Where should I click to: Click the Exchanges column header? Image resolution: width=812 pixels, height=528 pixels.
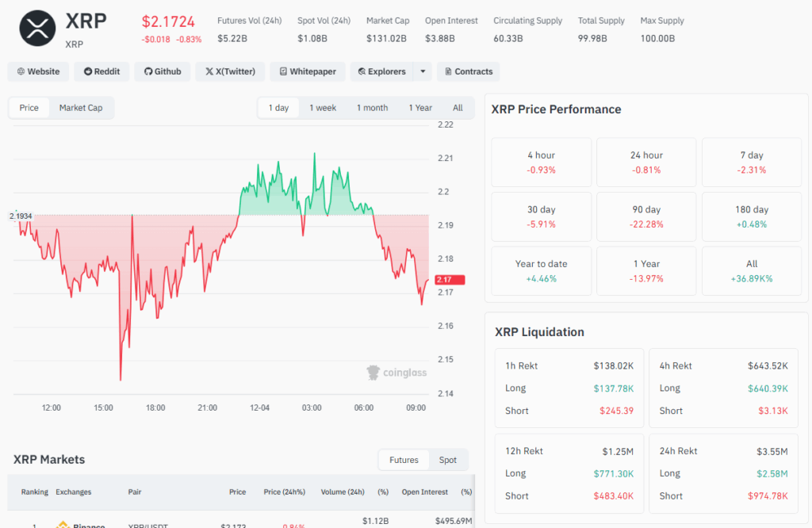click(74, 492)
